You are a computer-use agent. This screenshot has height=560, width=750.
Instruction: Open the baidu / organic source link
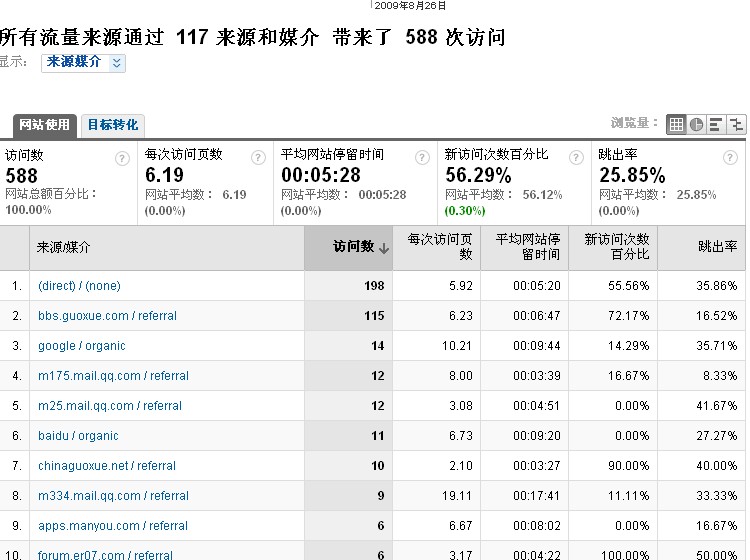pos(78,436)
